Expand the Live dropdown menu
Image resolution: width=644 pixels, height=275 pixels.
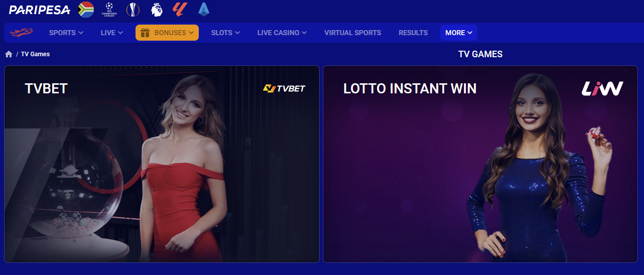tap(112, 33)
